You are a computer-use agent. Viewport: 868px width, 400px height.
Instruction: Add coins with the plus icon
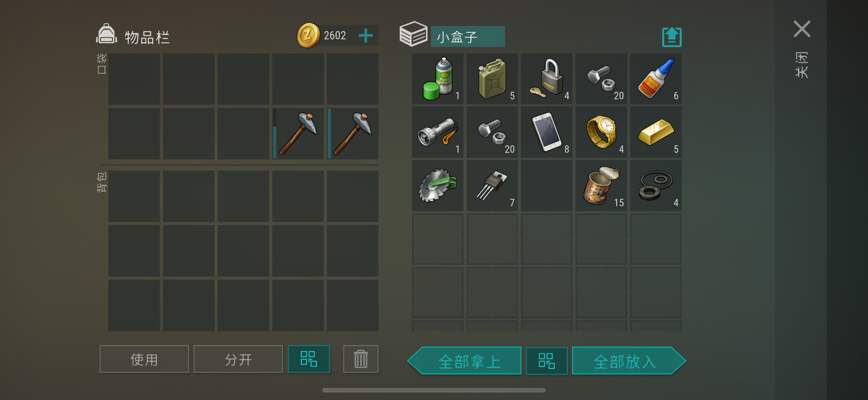[x=366, y=35]
